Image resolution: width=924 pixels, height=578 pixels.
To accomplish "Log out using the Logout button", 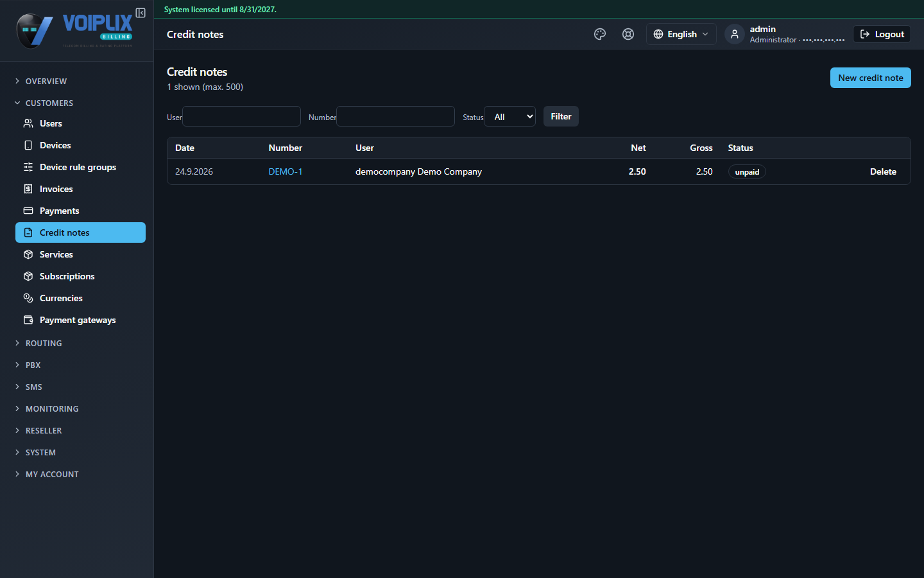I will 882,34.
